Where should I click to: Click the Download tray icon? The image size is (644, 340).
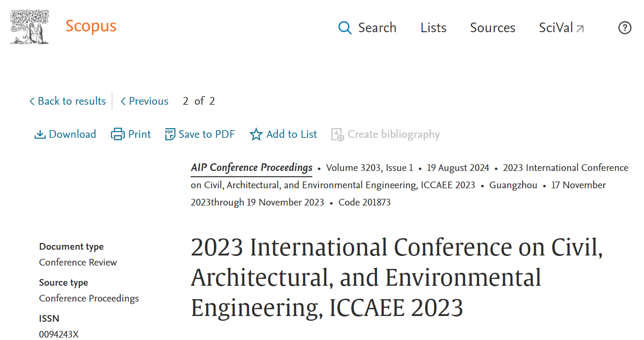point(40,134)
